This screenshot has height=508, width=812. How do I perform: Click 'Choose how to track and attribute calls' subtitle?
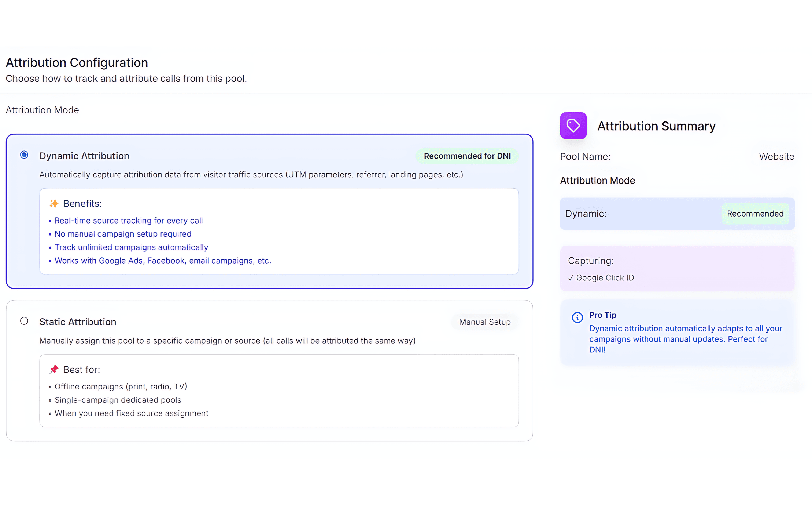(x=126, y=79)
